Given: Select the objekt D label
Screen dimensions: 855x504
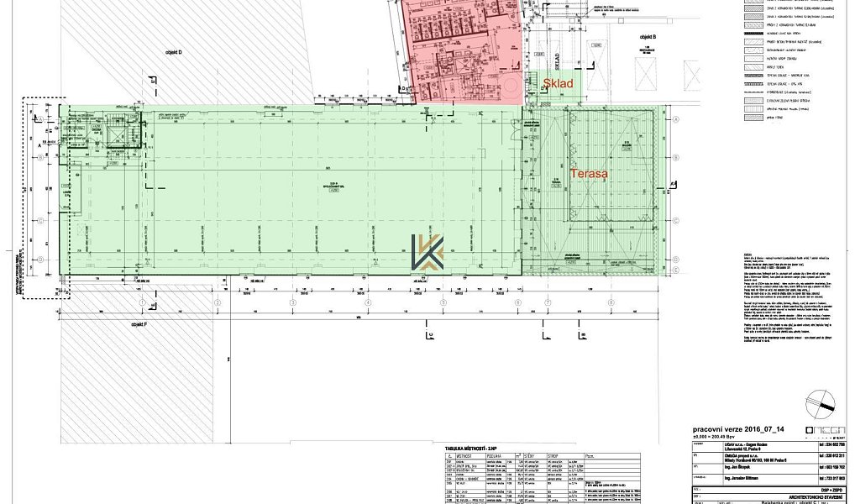Looking at the screenshot, I should pos(173,52).
